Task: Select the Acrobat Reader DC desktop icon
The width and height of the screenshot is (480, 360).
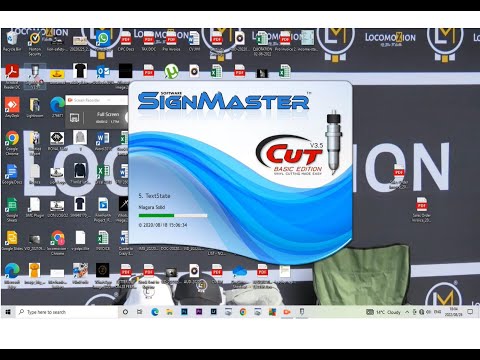Action: coord(12,77)
